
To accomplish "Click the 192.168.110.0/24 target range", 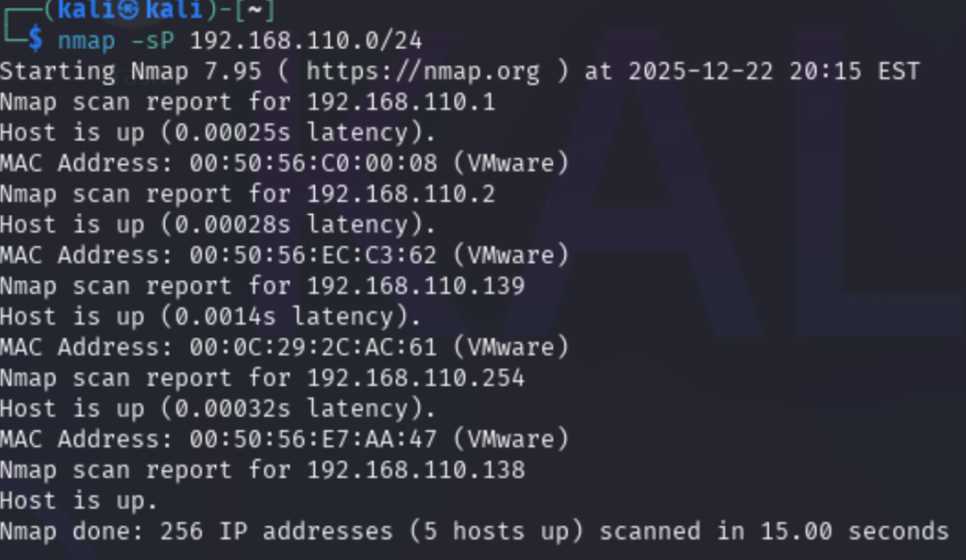I will click(x=306, y=41).
